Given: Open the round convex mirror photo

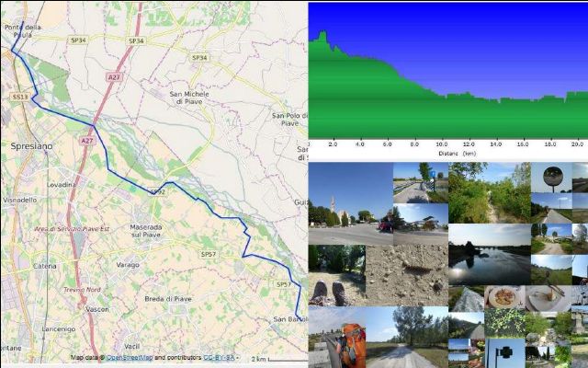Looking at the screenshot, I should click(x=551, y=177).
